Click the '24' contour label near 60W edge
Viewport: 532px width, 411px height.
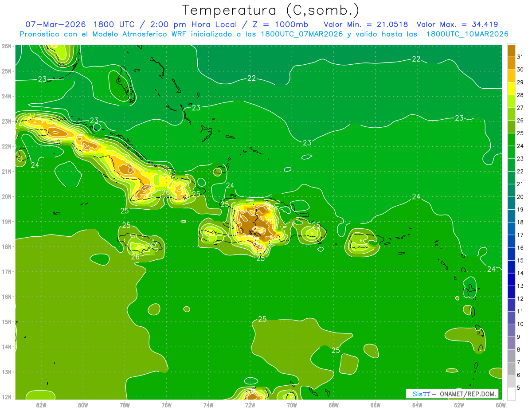click(491, 269)
